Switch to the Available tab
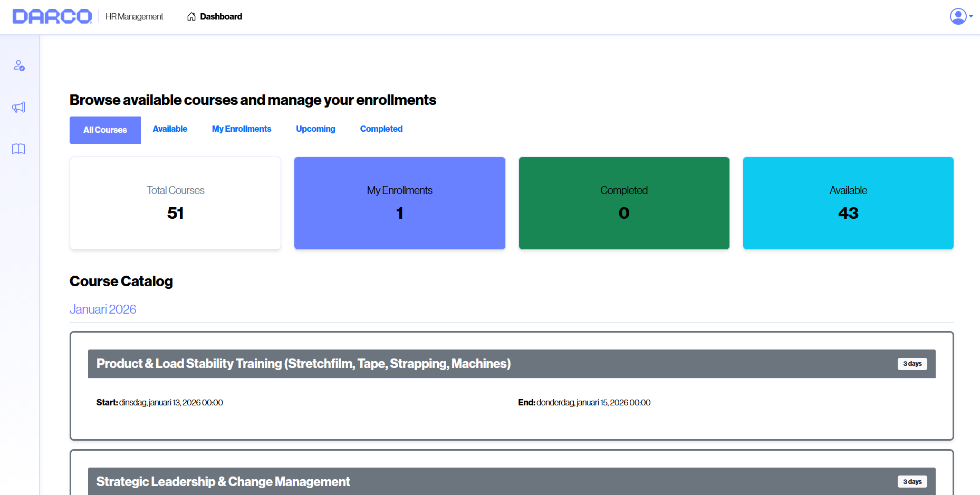The height and width of the screenshot is (495, 980). [170, 129]
